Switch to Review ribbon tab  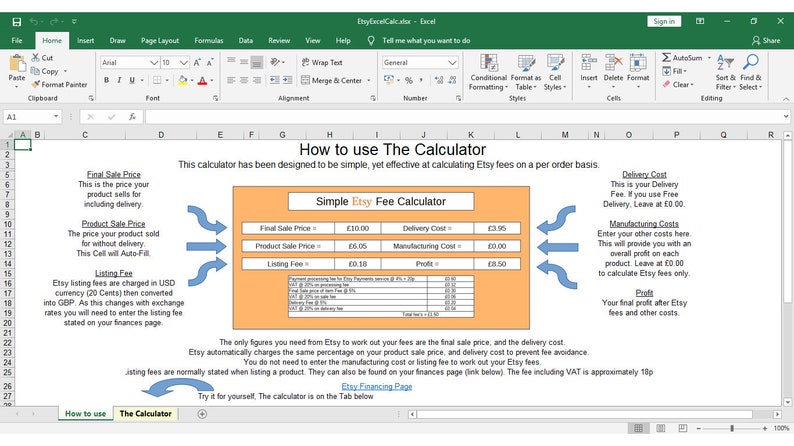click(x=279, y=40)
